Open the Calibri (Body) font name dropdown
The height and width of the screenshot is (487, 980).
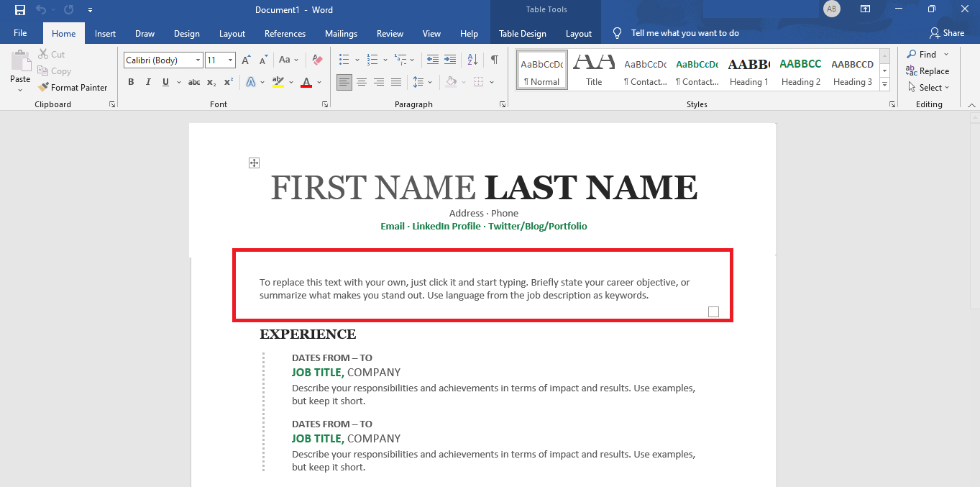coord(198,60)
